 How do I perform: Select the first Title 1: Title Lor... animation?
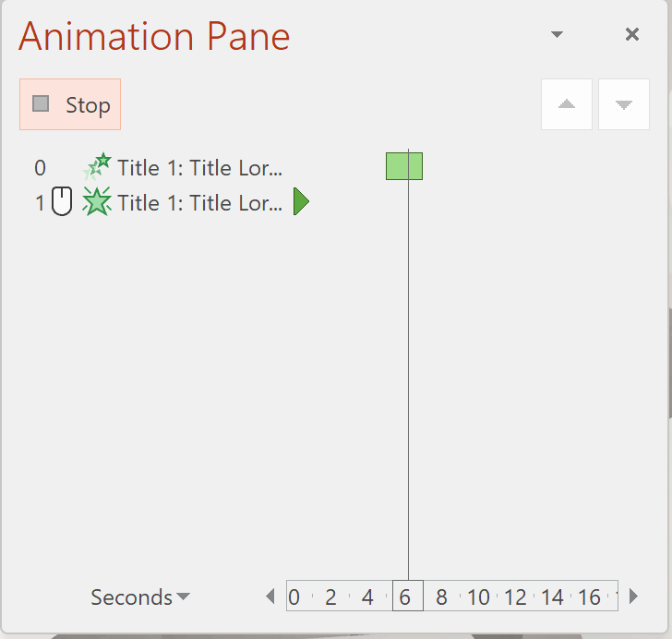(199, 168)
